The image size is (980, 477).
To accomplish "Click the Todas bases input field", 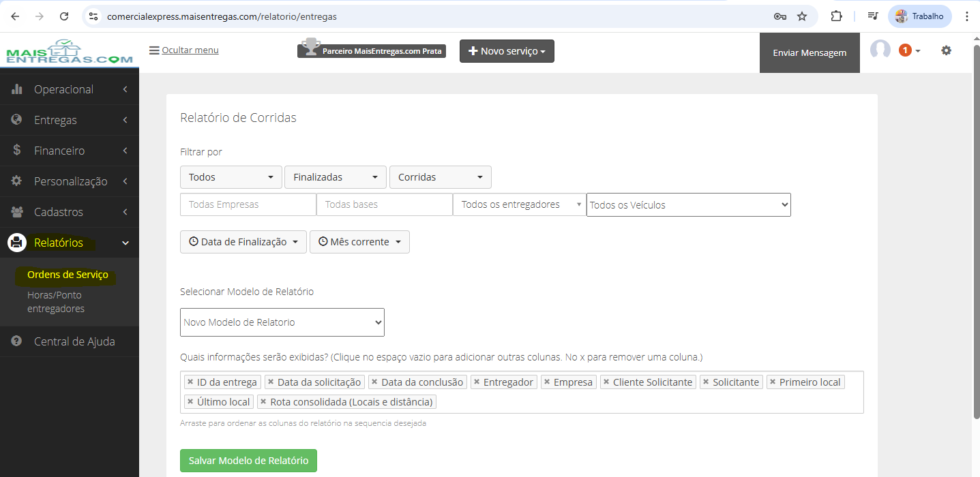I will coord(385,204).
